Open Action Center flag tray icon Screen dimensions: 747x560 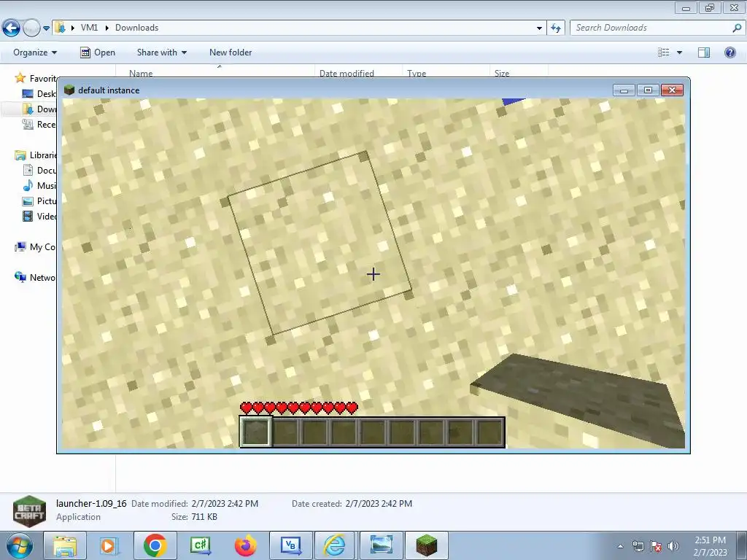(x=656, y=546)
